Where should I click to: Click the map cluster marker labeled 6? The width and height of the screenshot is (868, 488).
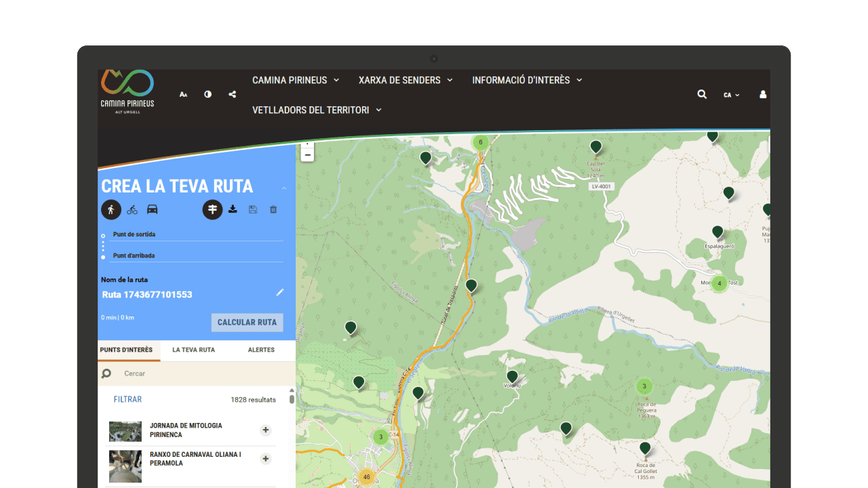point(480,142)
